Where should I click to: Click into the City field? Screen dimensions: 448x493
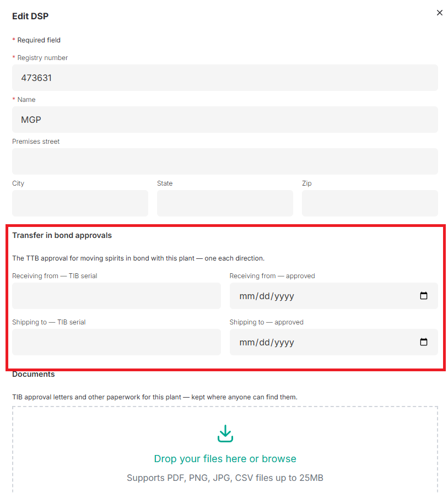click(x=80, y=203)
